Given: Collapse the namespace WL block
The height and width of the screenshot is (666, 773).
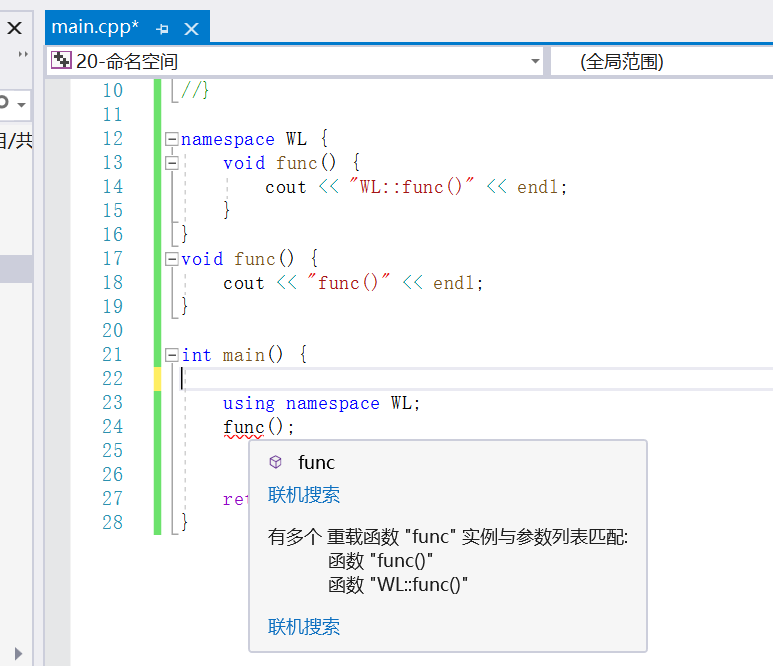Looking at the screenshot, I should 171,139.
